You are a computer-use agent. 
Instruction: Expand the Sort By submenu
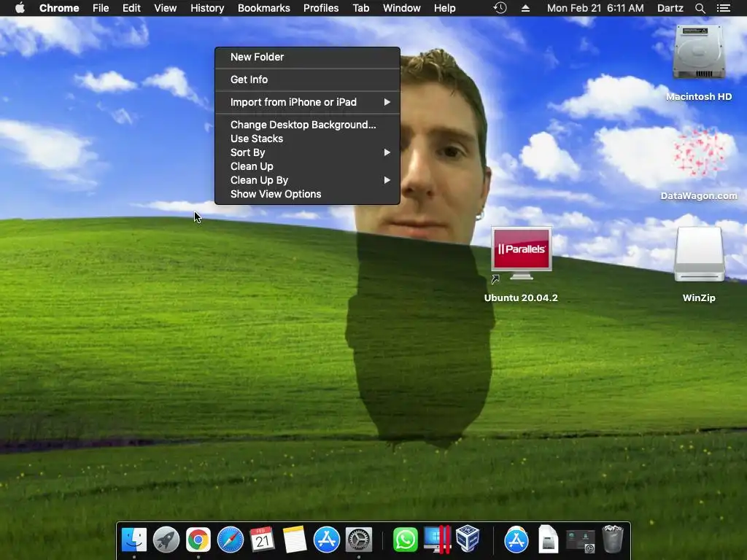pyautogui.click(x=307, y=152)
